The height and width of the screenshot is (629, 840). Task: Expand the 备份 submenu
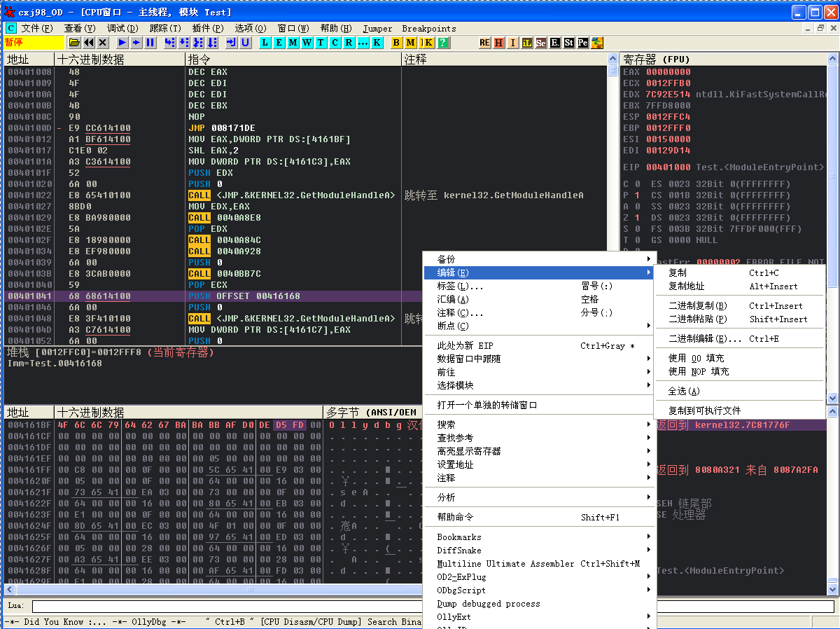click(x=539, y=259)
